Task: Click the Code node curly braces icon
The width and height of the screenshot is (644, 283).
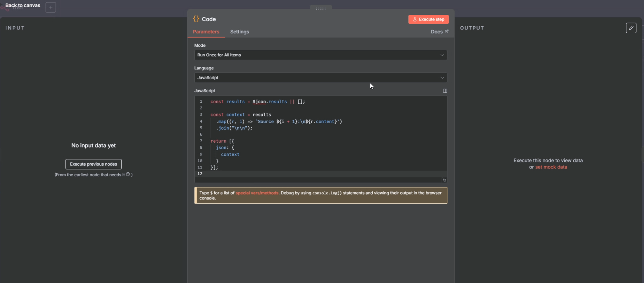Action: point(196,19)
